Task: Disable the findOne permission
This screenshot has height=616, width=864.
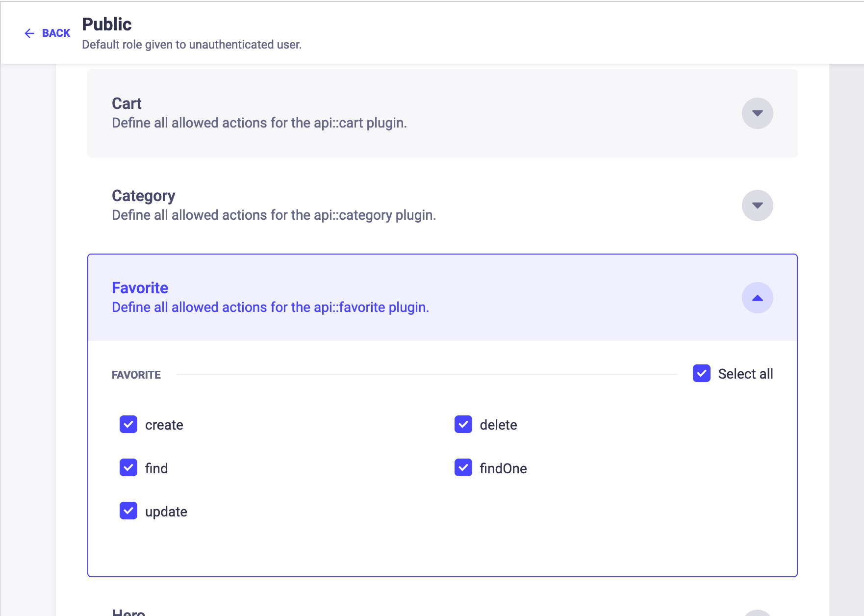Action: click(x=463, y=468)
